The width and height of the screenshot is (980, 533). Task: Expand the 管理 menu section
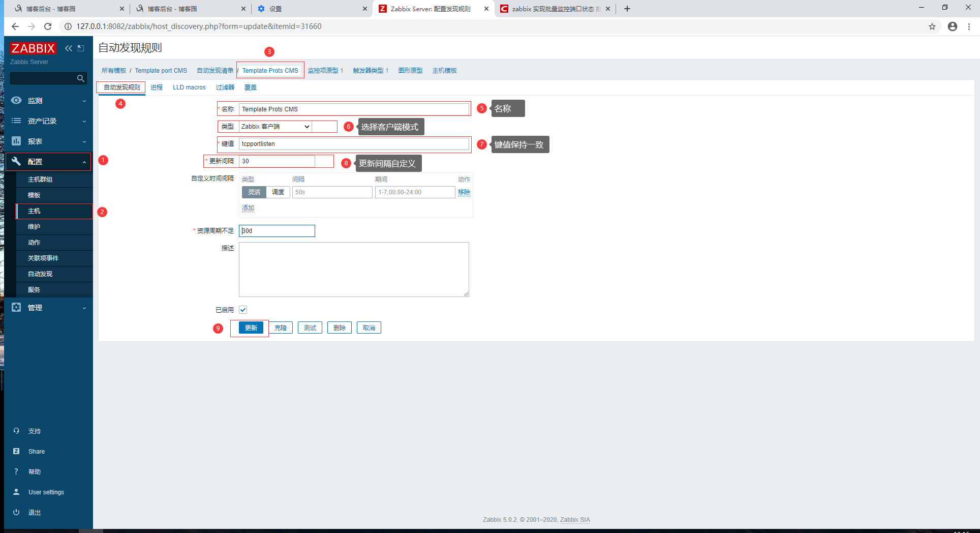tap(84, 308)
